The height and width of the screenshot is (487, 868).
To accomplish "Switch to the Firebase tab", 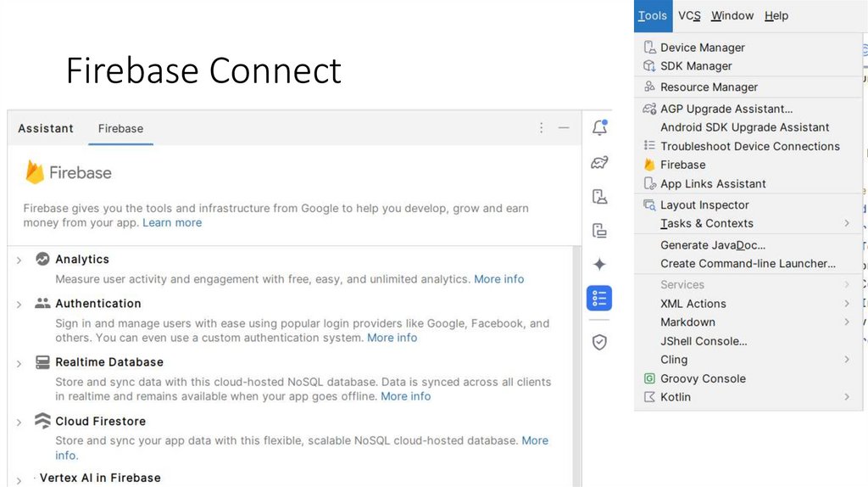I will coord(120,129).
